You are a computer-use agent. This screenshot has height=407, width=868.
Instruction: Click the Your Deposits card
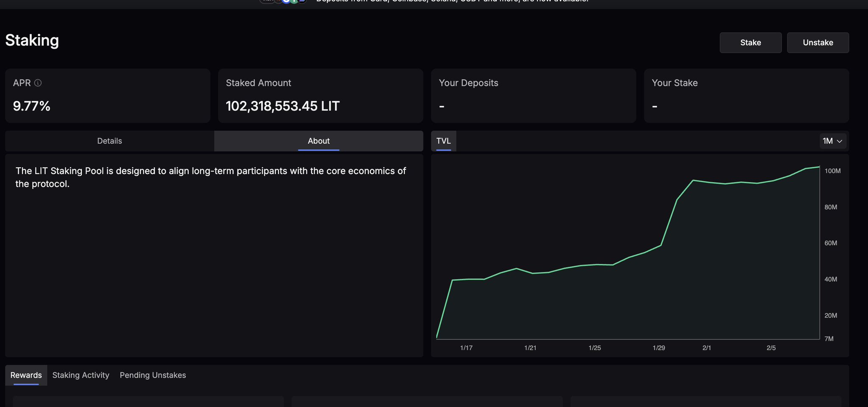click(x=533, y=96)
